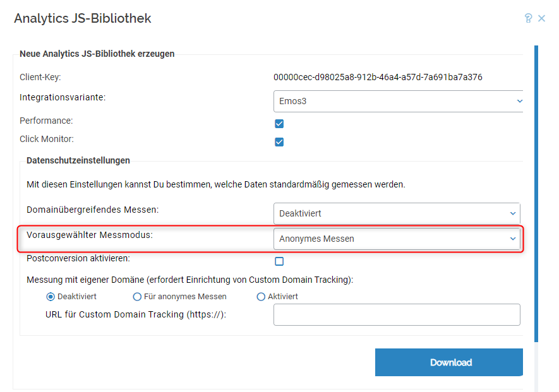Enable Postconversion aktivieren
The height and width of the screenshot is (392, 559).
[279, 261]
